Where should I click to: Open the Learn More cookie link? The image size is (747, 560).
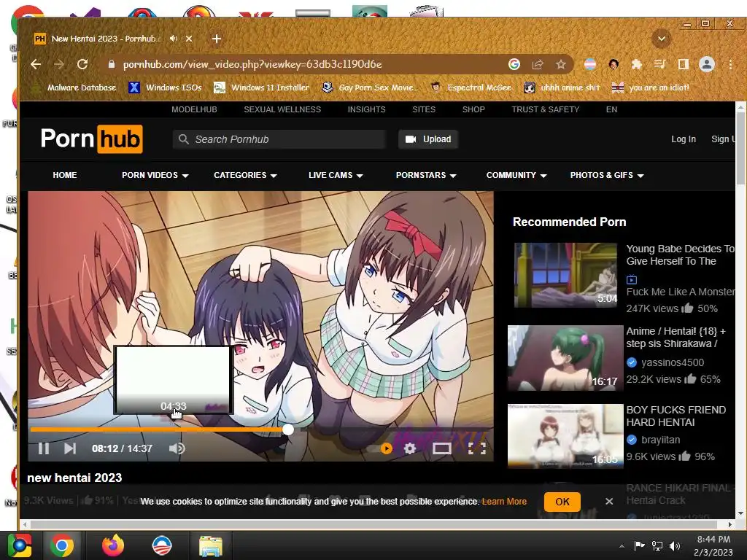[505, 502]
